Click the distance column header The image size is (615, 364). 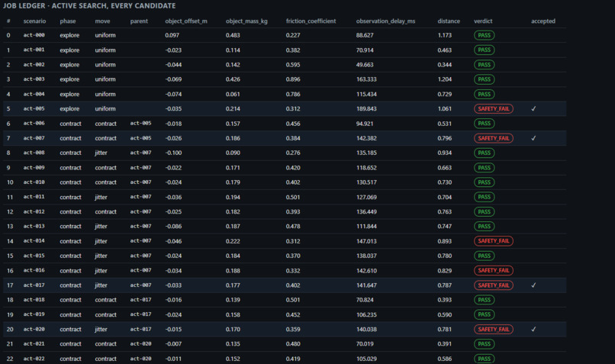tap(449, 21)
